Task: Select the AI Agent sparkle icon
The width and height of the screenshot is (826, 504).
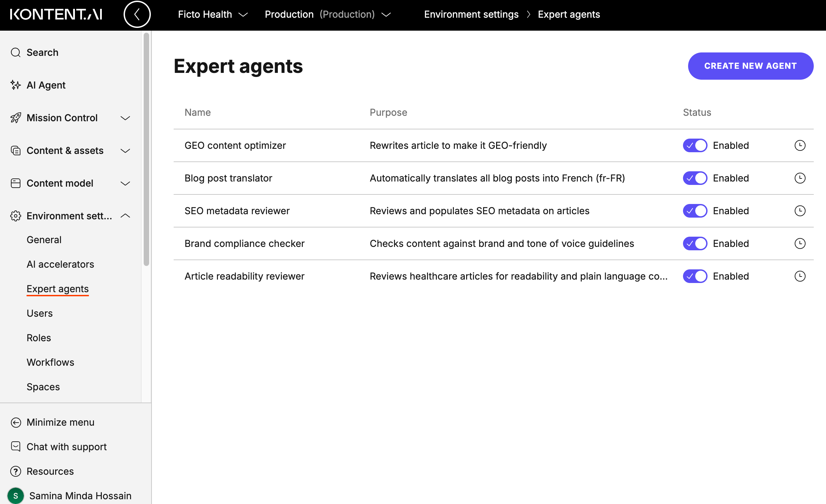Action: tap(15, 85)
